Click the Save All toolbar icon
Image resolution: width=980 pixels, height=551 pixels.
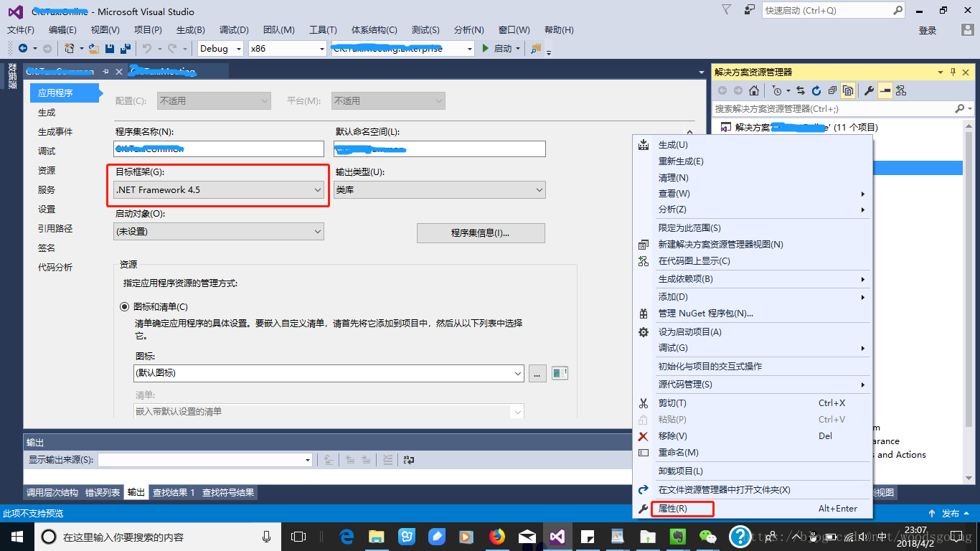click(x=125, y=48)
